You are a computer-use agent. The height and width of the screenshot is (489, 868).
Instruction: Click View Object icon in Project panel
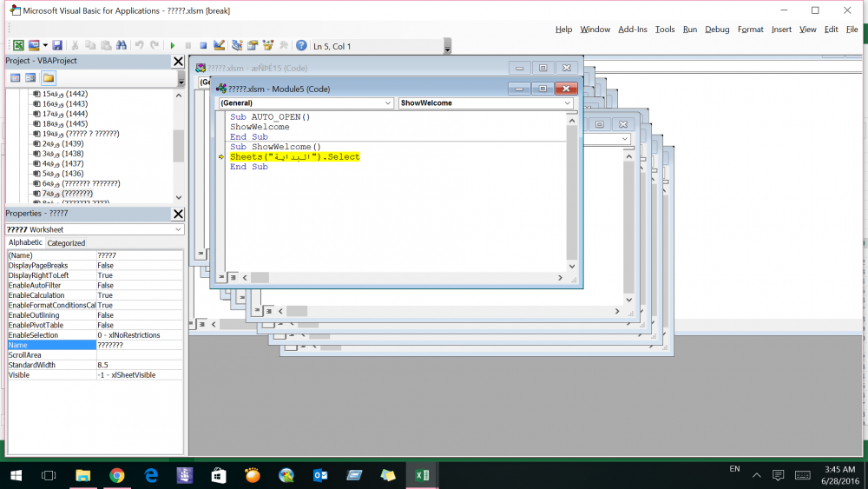coord(30,78)
